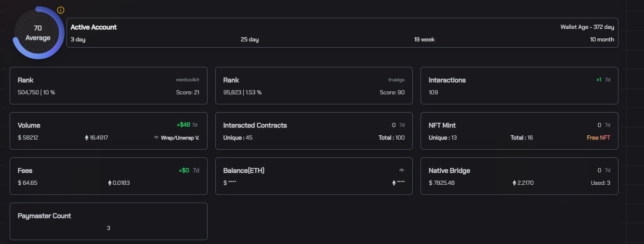Screen dimensions: 644x244
Task: Click the Interactions card title
Action: click(x=447, y=80)
